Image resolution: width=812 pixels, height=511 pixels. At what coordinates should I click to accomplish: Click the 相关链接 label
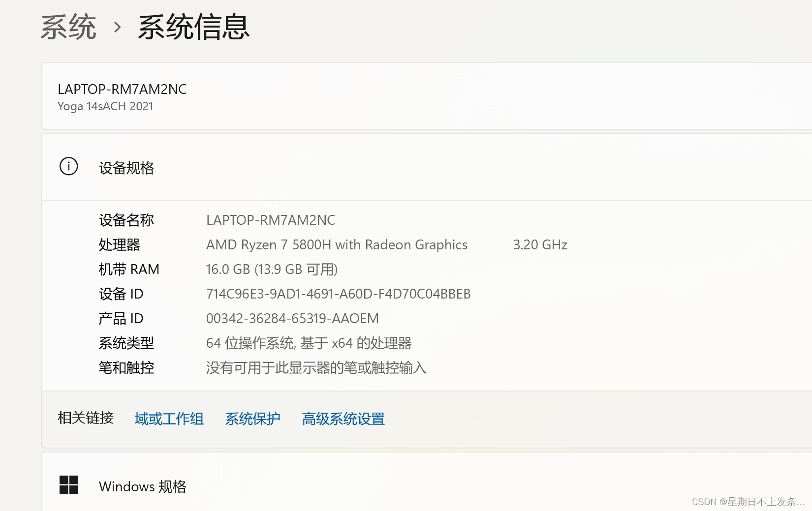click(x=86, y=418)
